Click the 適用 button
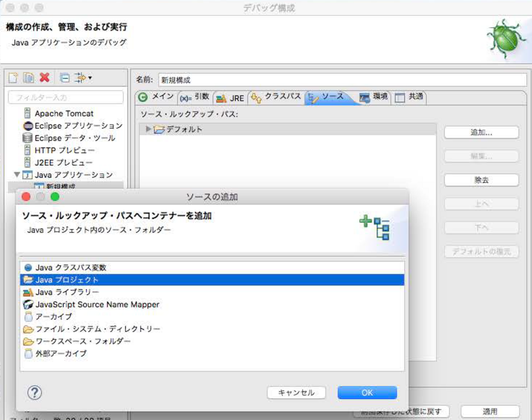This screenshot has width=532, height=420. (490, 412)
